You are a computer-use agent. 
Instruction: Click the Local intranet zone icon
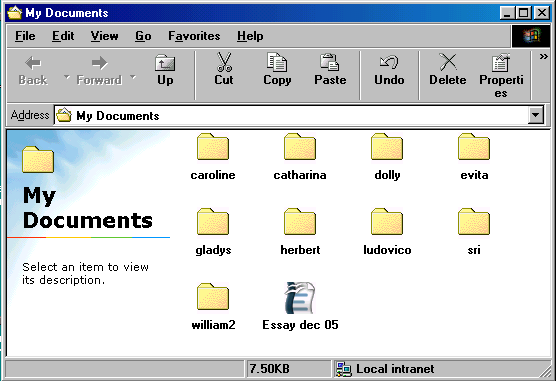[x=344, y=369]
